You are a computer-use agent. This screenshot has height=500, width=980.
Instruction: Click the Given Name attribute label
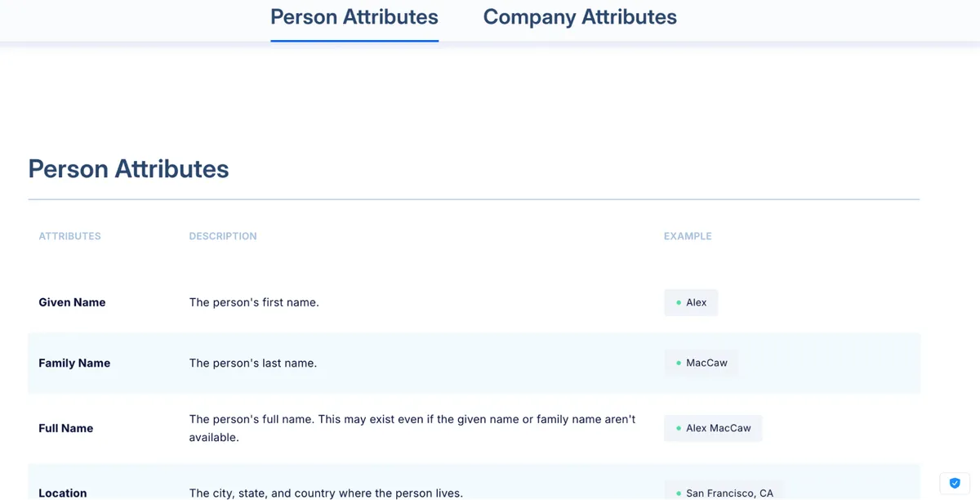click(x=72, y=302)
